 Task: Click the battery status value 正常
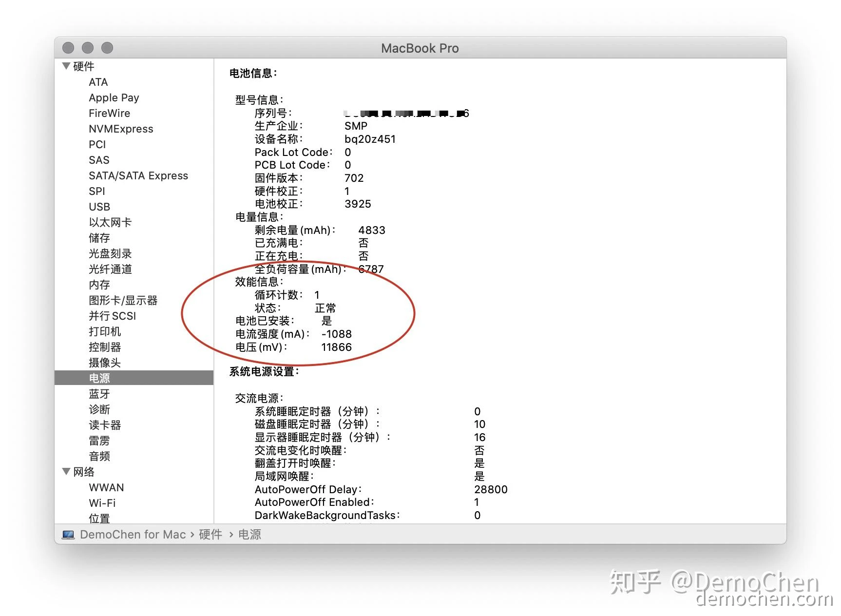(x=325, y=308)
